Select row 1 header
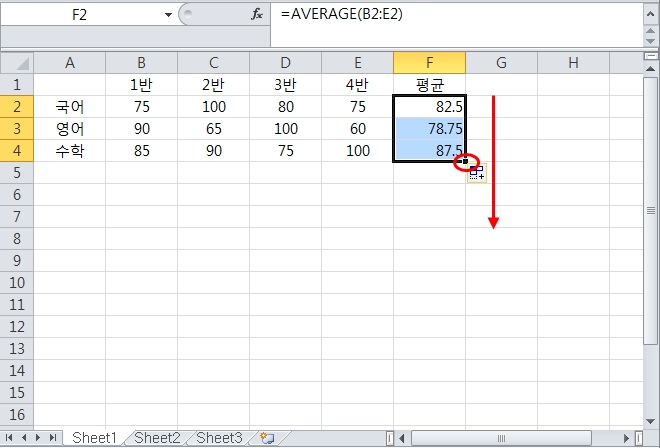The image size is (660, 448). coord(17,85)
